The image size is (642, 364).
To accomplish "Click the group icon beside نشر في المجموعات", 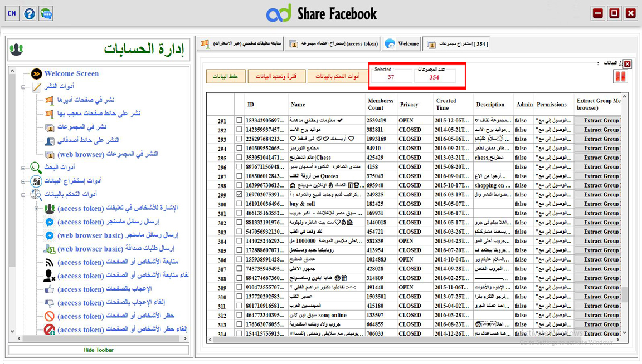I will point(50,127).
